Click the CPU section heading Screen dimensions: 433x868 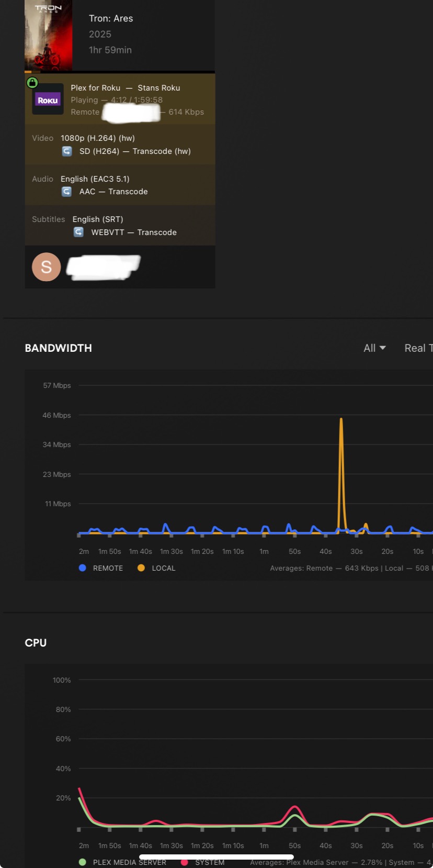click(36, 643)
